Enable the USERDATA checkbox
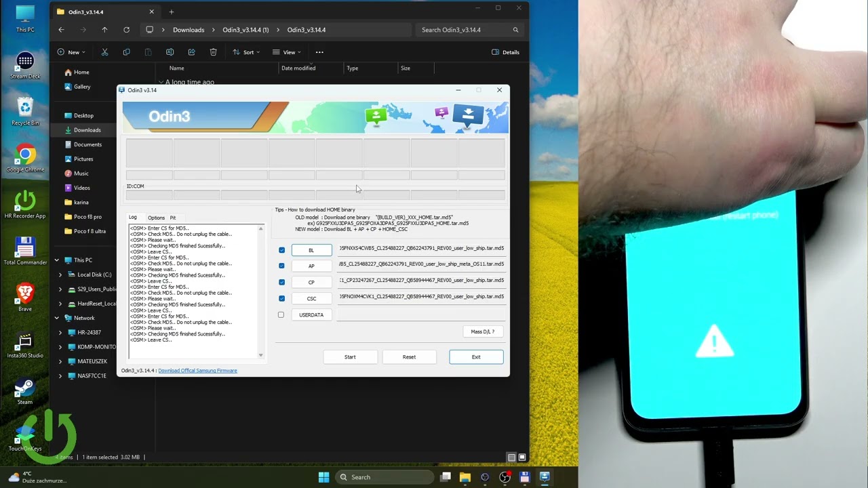Image resolution: width=868 pixels, height=488 pixels. (x=281, y=314)
